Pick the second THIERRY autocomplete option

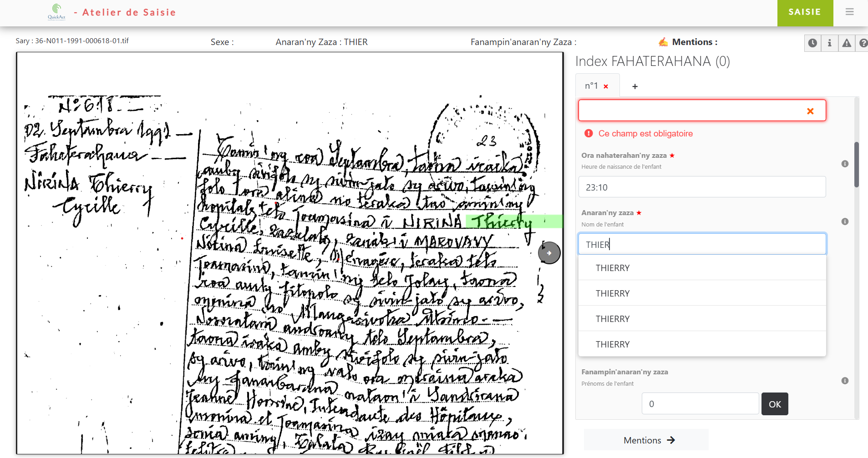click(x=613, y=293)
